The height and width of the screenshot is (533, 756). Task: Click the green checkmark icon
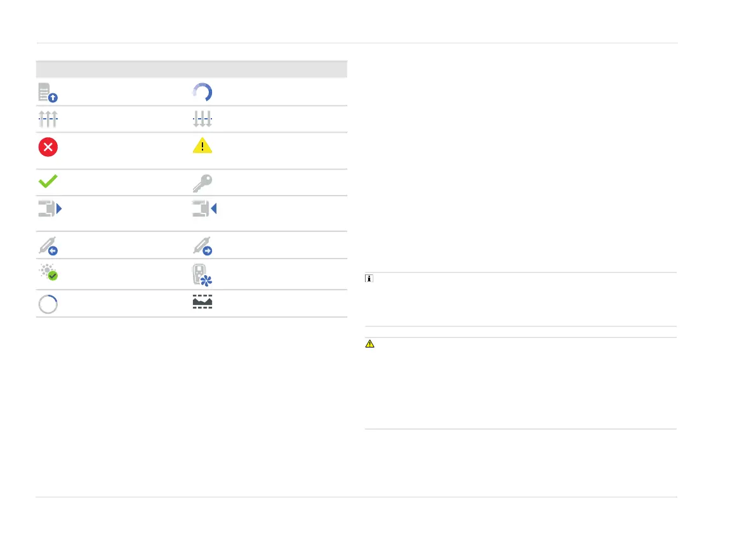48,182
